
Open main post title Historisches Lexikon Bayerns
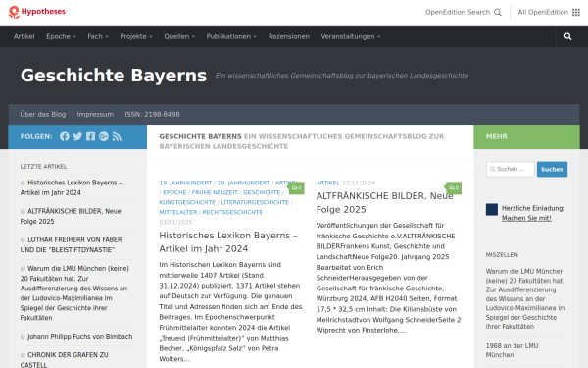click(228, 241)
